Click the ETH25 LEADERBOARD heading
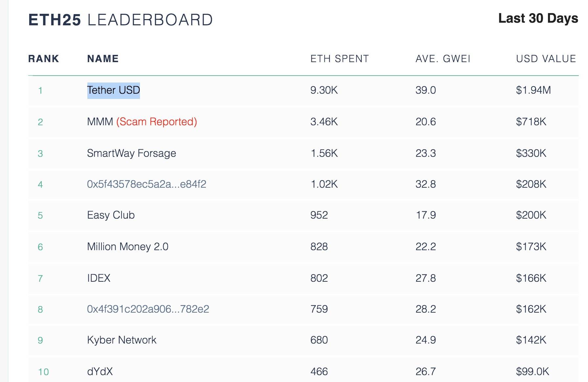 click(x=121, y=20)
